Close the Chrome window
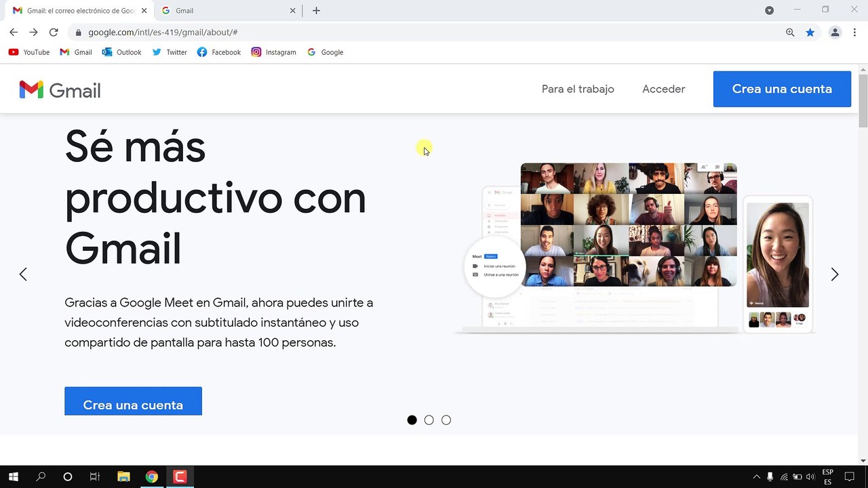 click(854, 9)
